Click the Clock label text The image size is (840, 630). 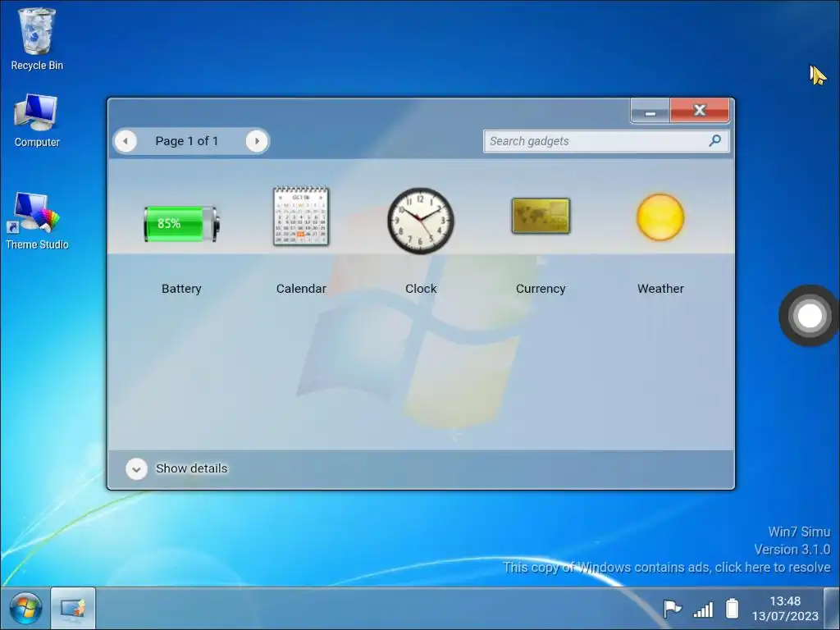pyautogui.click(x=421, y=289)
